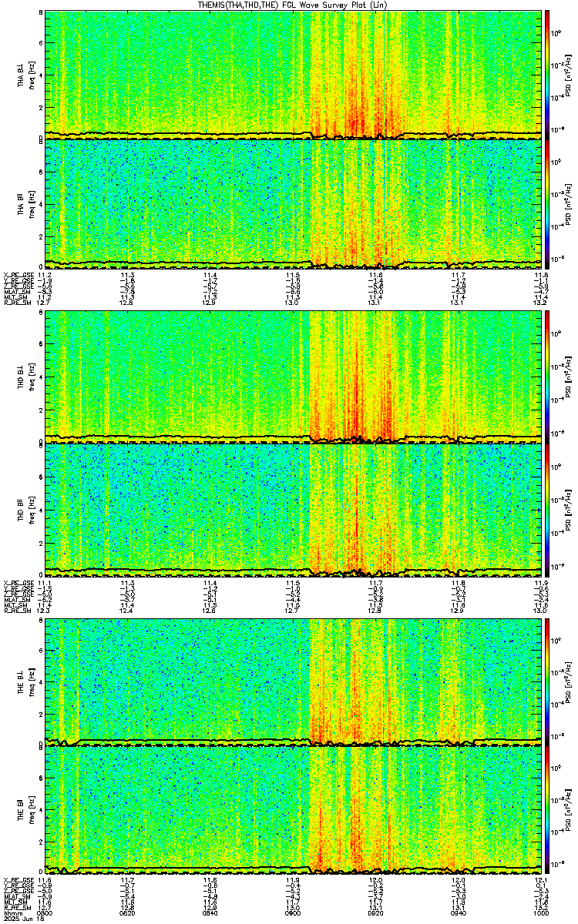
Task: Click the 'THE B⊥ freq [Hz]' axis label
Action: [25, 681]
